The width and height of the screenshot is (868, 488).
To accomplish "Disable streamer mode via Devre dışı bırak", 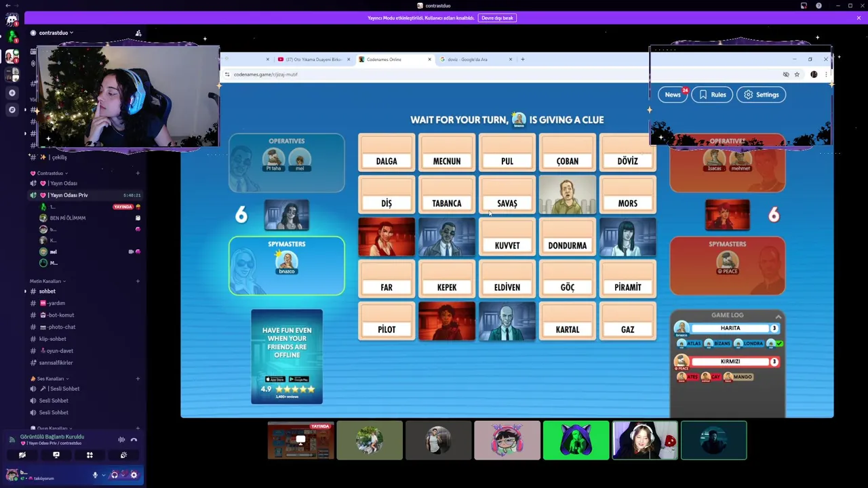I will coord(497,18).
